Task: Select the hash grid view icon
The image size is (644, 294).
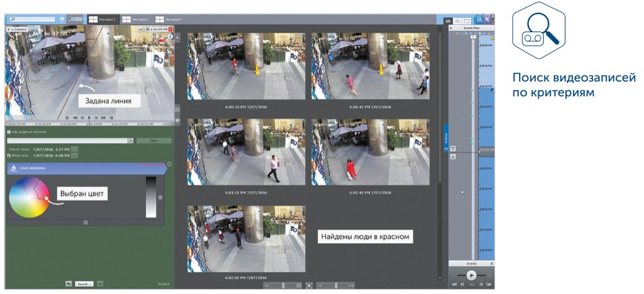Action: coord(458,20)
